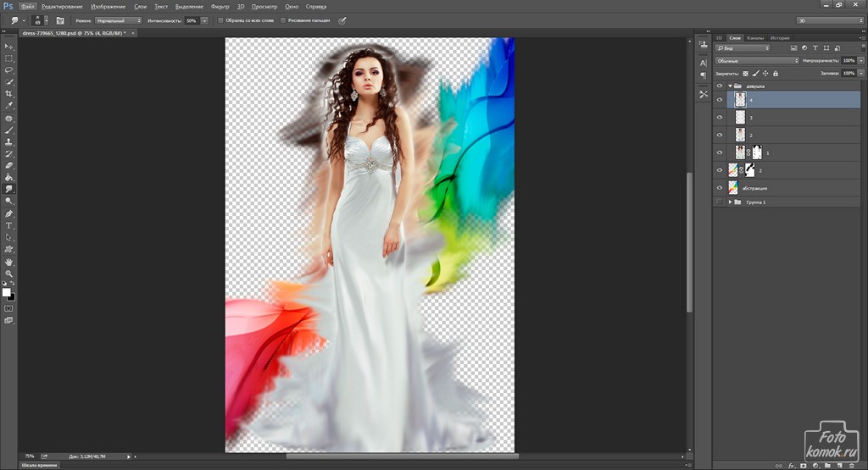
Task: Hide the 'абстракция' layer
Action: point(720,188)
